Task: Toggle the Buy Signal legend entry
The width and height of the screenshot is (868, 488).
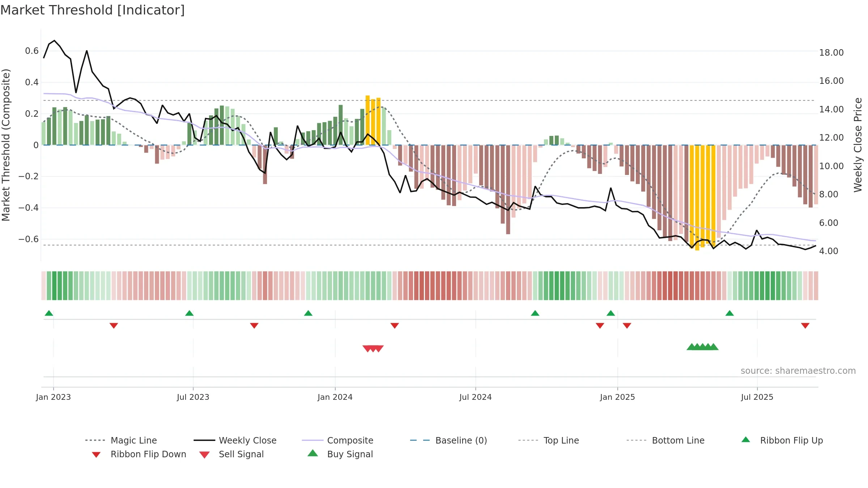Action: tap(340, 454)
